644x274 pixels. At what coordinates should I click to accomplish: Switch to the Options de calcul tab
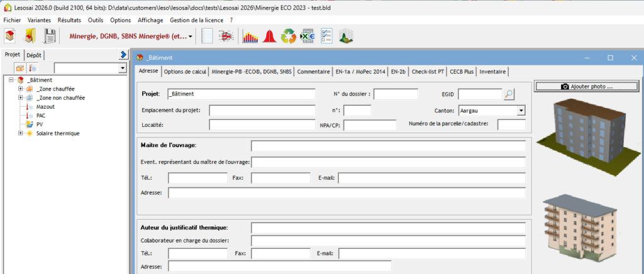(x=185, y=72)
